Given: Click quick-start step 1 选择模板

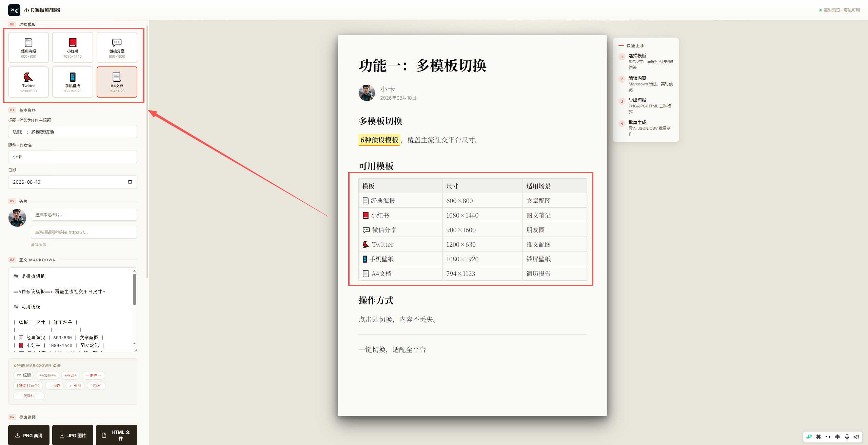Looking at the screenshot, I should click(x=646, y=61).
